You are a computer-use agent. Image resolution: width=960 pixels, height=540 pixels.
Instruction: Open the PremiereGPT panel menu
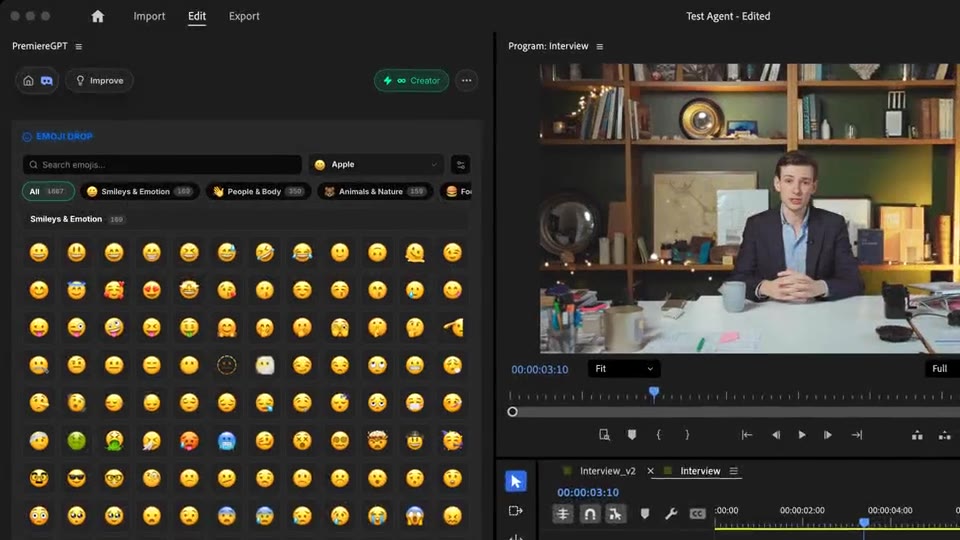coord(78,47)
